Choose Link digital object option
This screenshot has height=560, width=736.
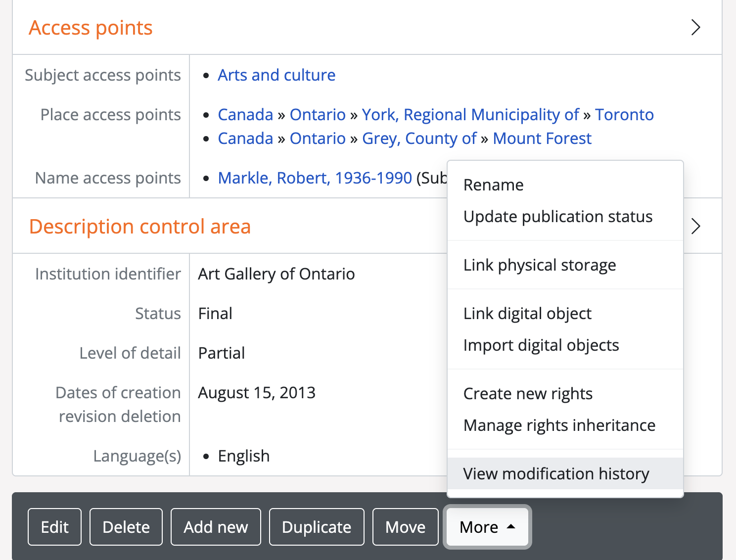(x=527, y=314)
